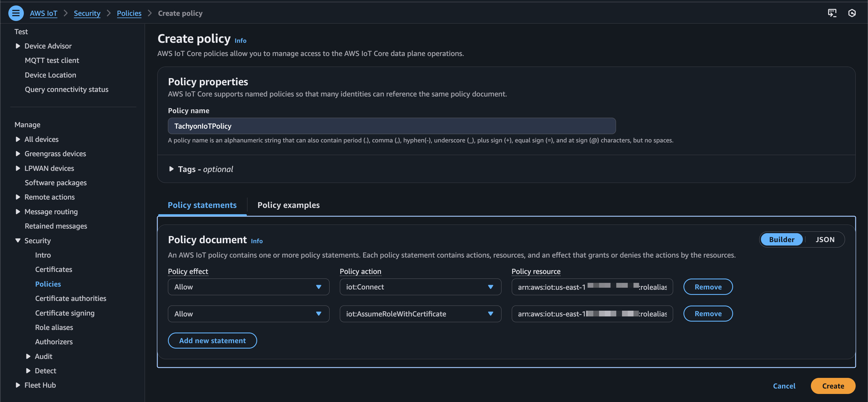Switch to the Policy examples tab

click(288, 205)
